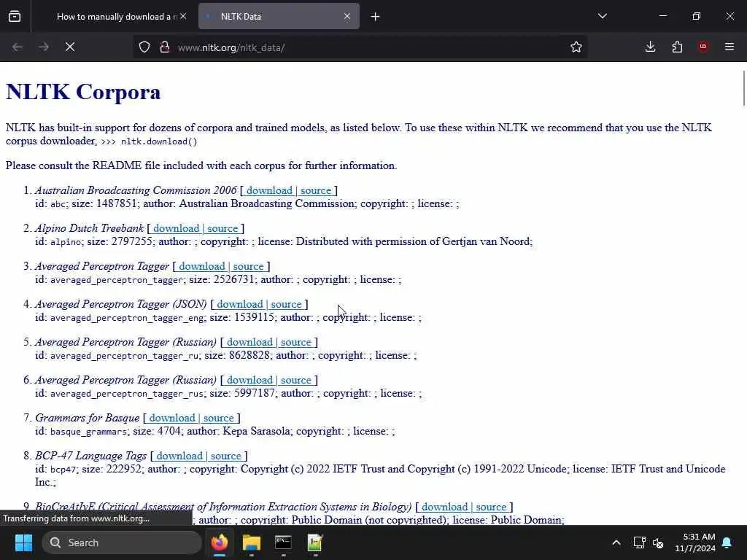Open source of Averaged Perceptron Tagger
This screenshot has width=747, height=560.
click(248, 266)
